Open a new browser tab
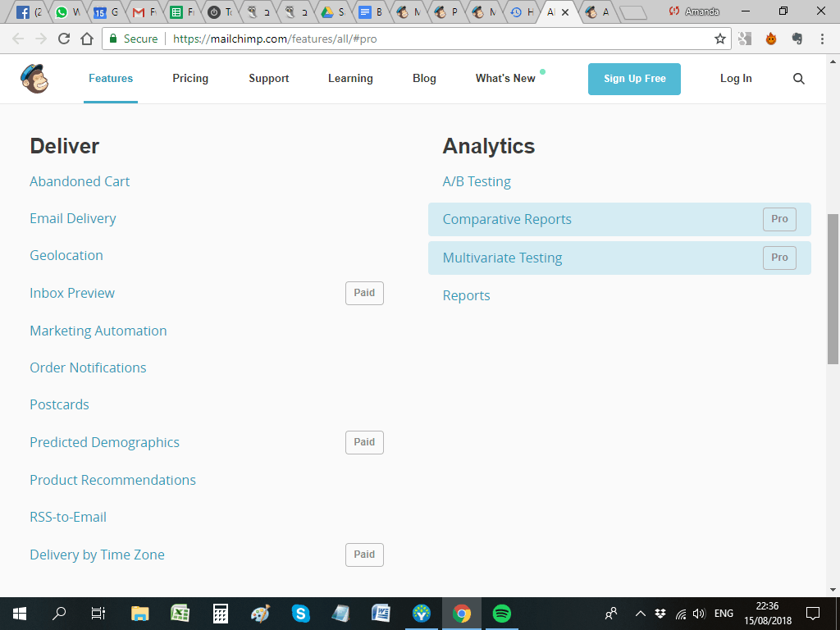The width and height of the screenshot is (840, 630). point(633,13)
